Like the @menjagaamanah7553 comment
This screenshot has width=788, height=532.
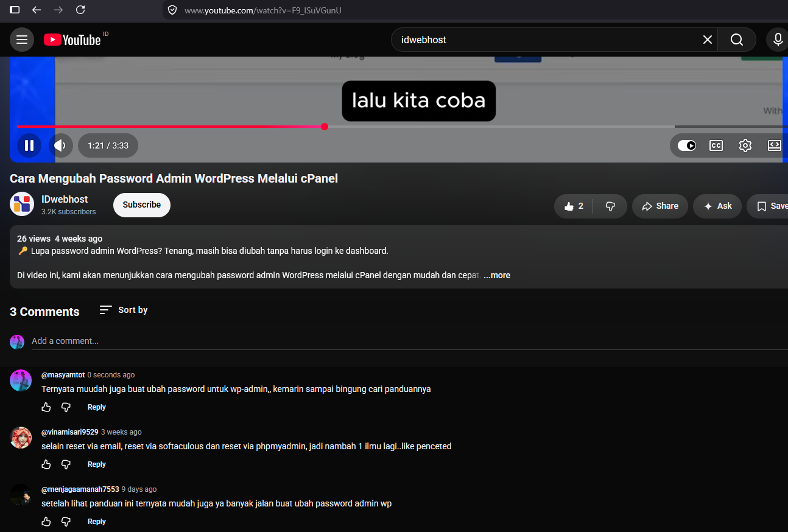click(46, 522)
